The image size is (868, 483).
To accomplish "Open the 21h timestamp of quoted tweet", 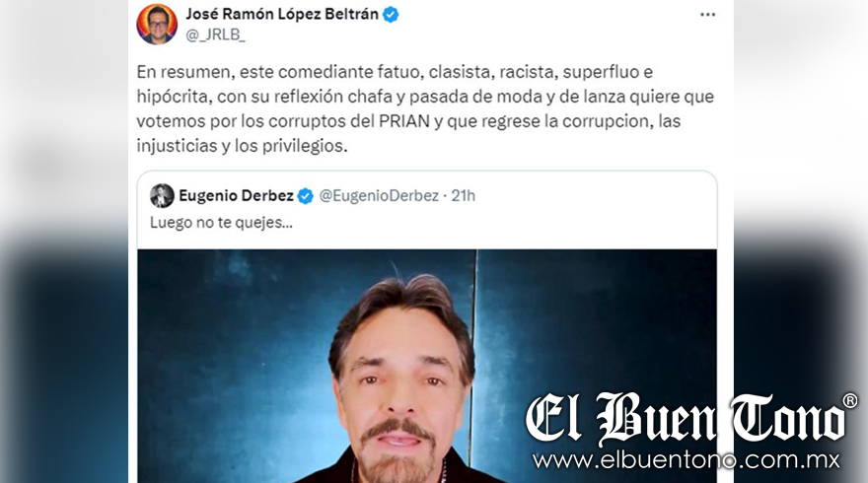I will [x=463, y=195].
